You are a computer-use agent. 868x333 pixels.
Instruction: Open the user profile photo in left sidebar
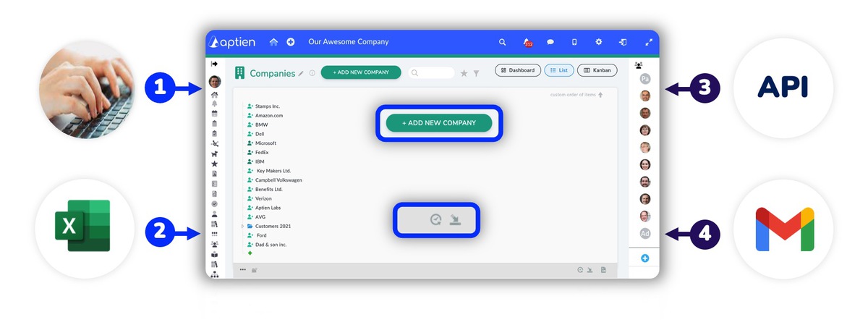coord(215,81)
